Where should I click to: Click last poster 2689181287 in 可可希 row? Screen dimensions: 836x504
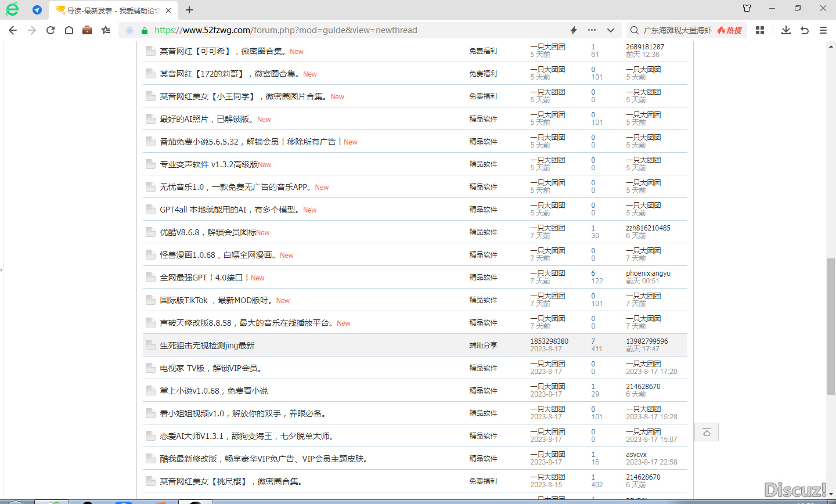(x=645, y=47)
